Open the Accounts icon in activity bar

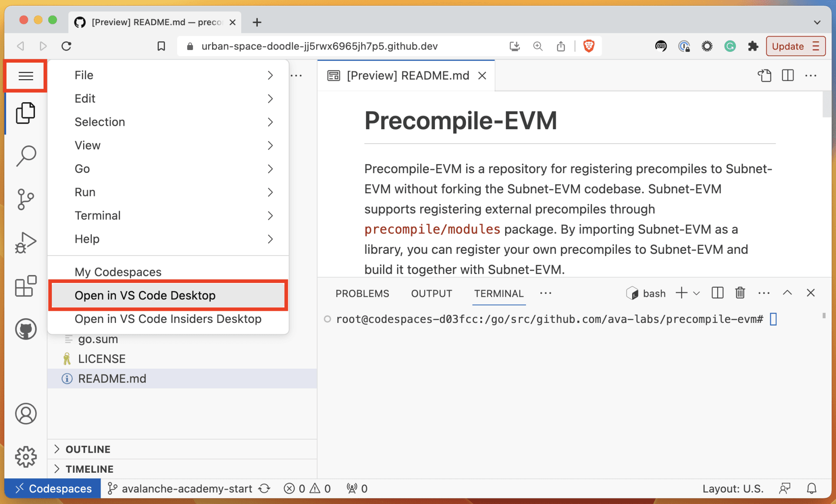coord(26,413)
